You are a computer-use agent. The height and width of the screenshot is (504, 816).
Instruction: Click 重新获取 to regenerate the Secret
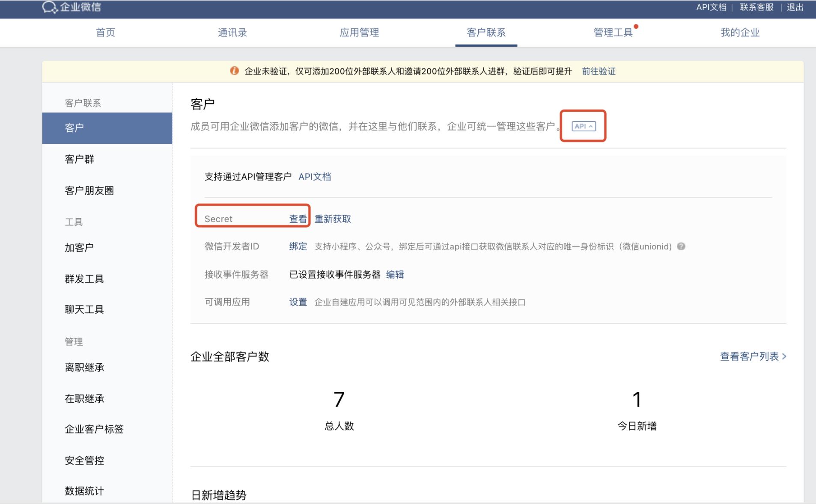click(333, 219)
